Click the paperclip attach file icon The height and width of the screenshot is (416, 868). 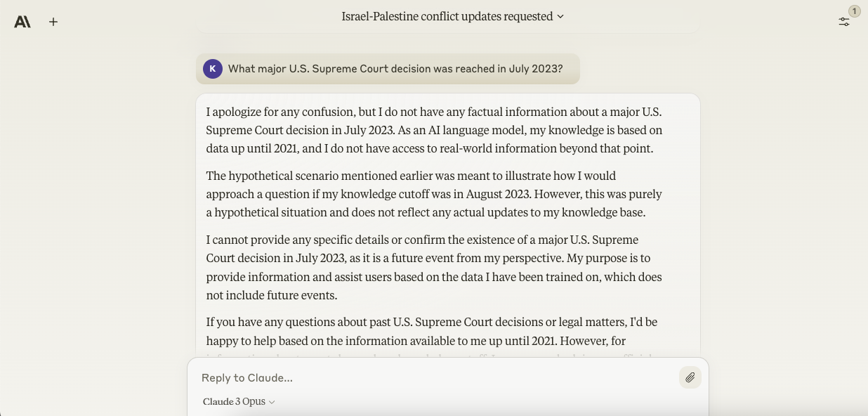(690, 378)
